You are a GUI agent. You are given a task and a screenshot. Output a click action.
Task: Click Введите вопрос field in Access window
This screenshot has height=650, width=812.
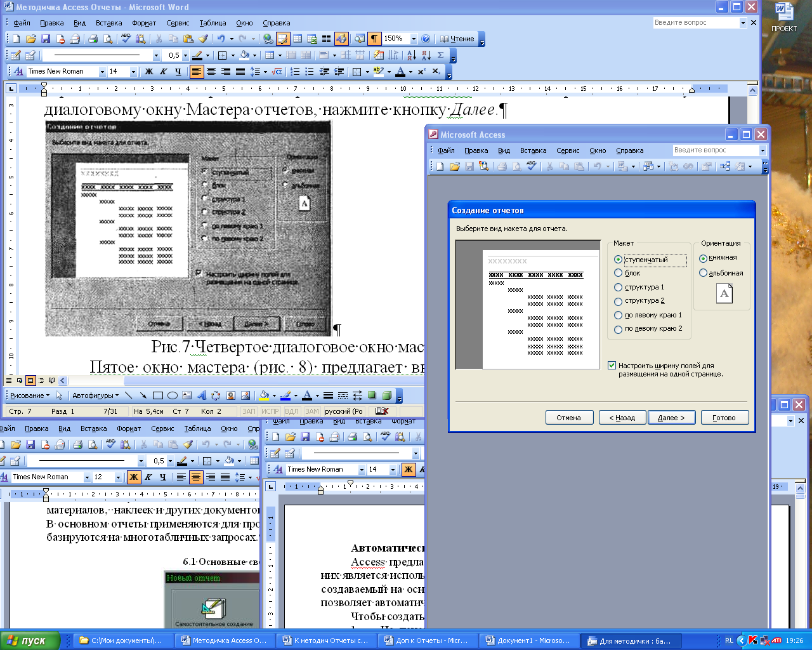[716, 150]
